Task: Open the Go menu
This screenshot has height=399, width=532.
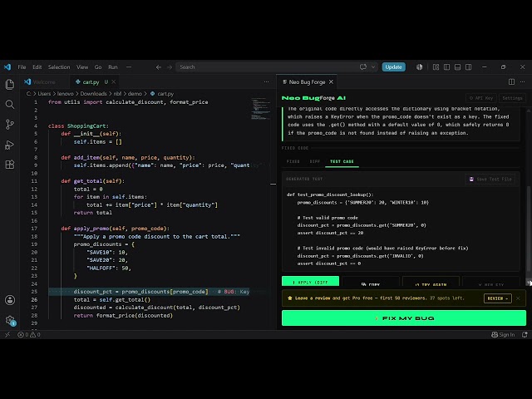Action: click(98, 67)
